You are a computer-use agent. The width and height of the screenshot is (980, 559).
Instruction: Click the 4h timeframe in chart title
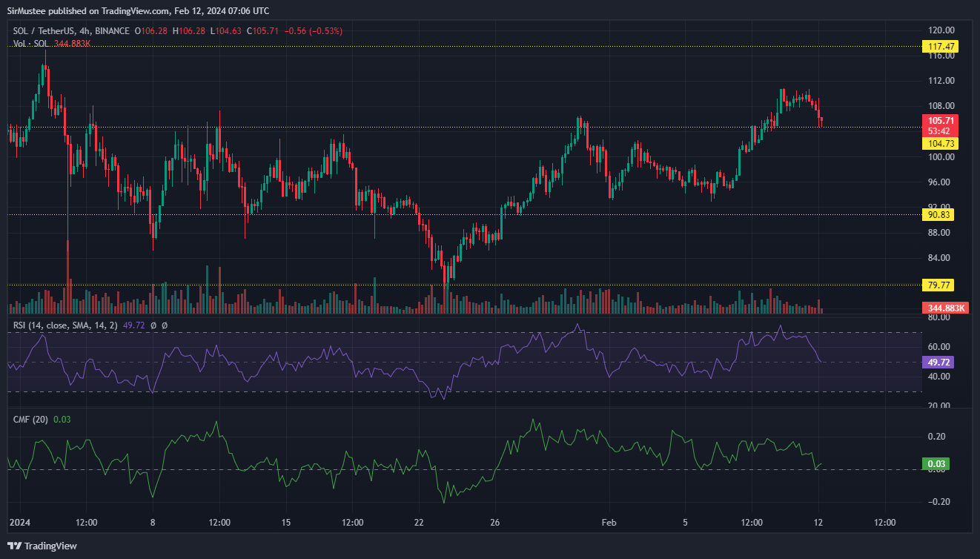[x=85, y=31]
